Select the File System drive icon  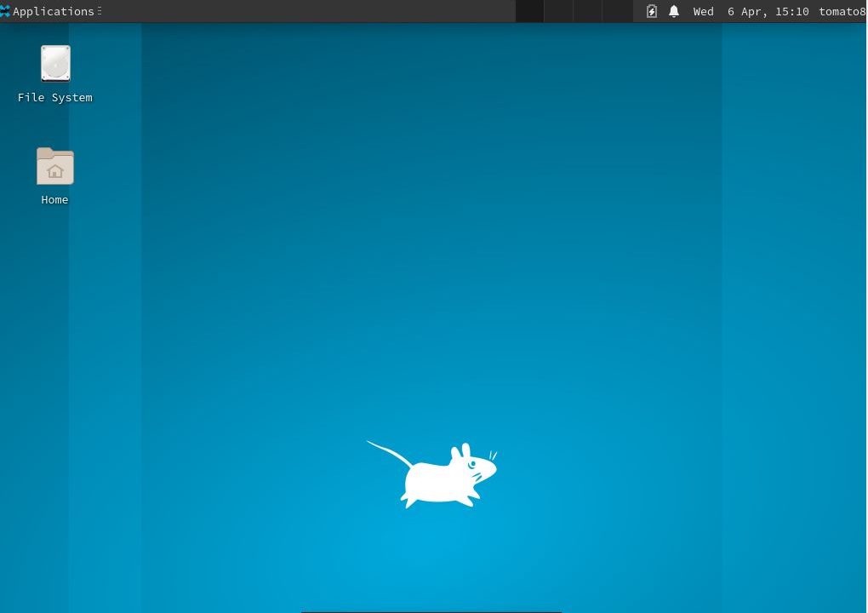pyautogui.click(x=55, y=64)
